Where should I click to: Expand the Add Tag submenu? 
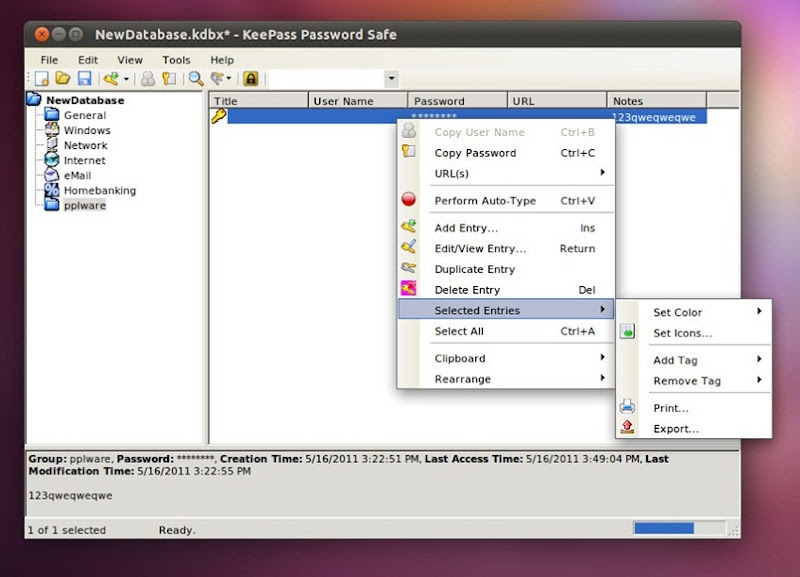(694, 360)
